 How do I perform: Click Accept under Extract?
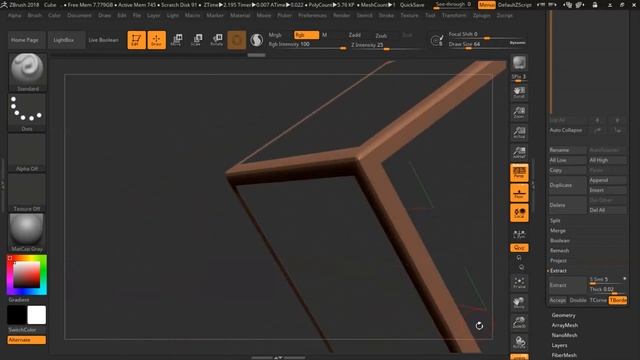coord(558,300)
